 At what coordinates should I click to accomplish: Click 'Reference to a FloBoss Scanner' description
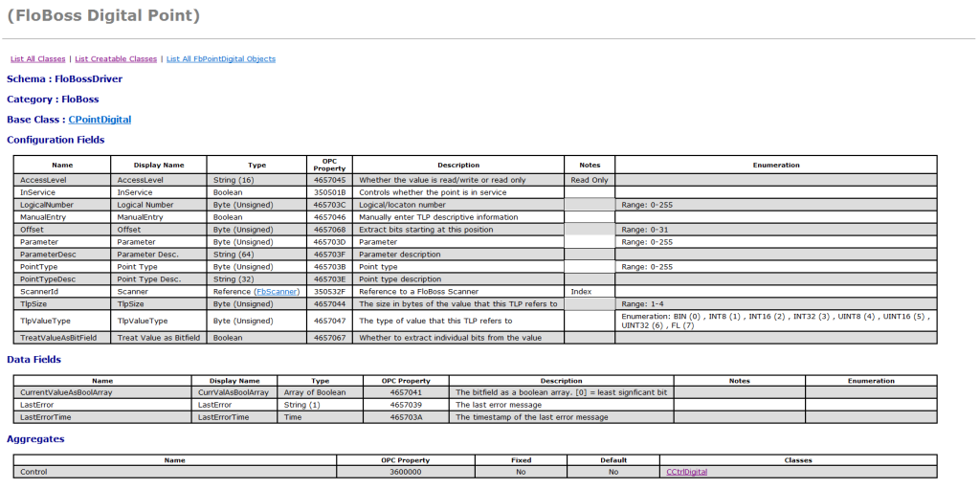coord(417,292)
